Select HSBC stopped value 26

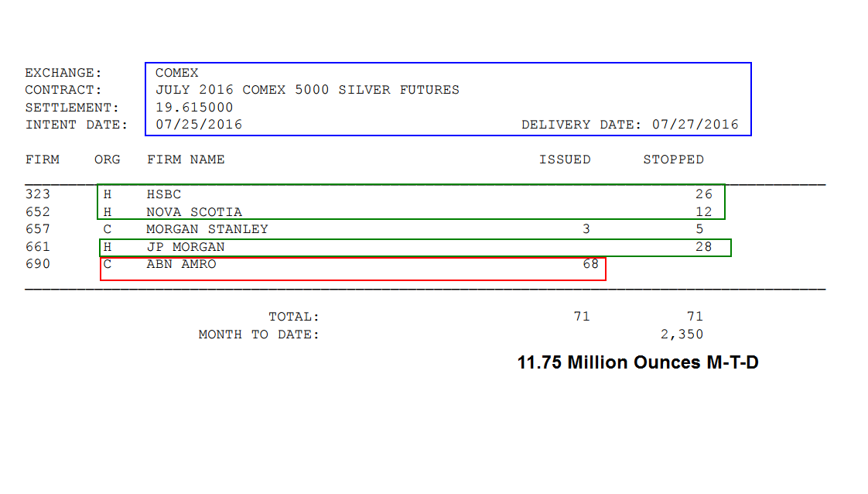click(x=703, y=194)
